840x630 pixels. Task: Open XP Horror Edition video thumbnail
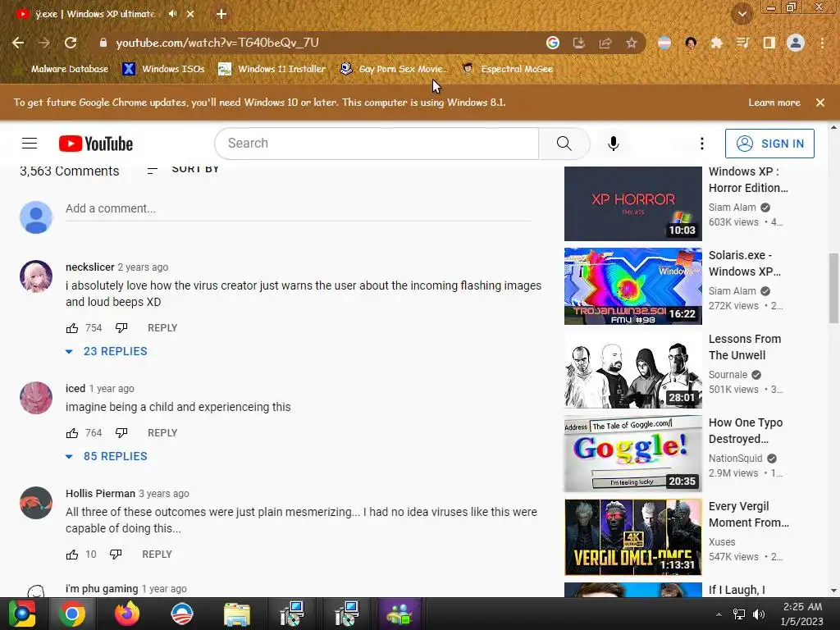click(x=632, y=203)
